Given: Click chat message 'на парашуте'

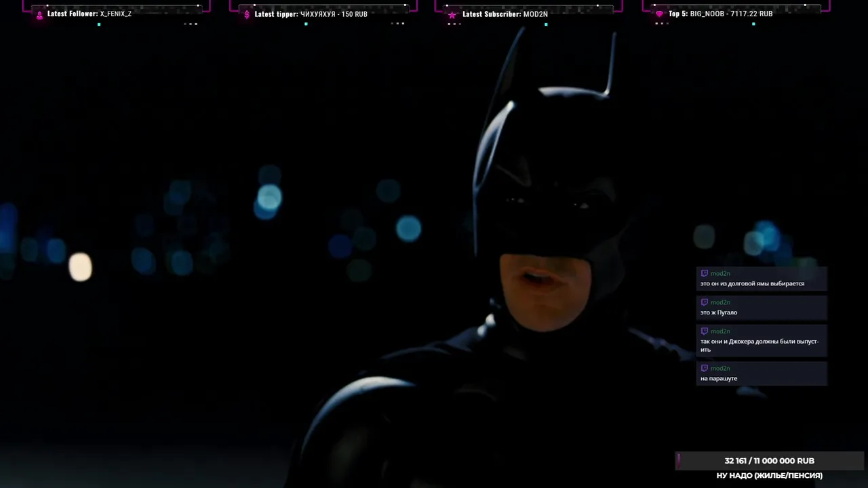Looking at the screenshot, I should coord(719,378).
